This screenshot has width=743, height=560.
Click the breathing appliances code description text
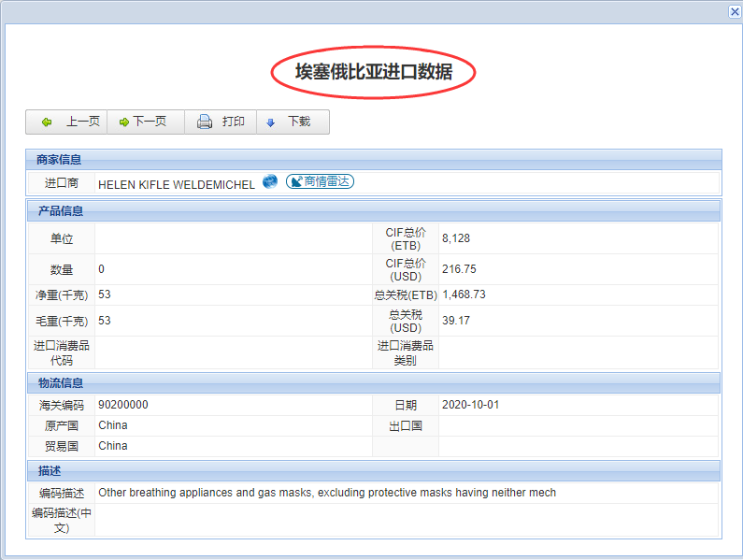pyautogui.click(x=327, y=493)
